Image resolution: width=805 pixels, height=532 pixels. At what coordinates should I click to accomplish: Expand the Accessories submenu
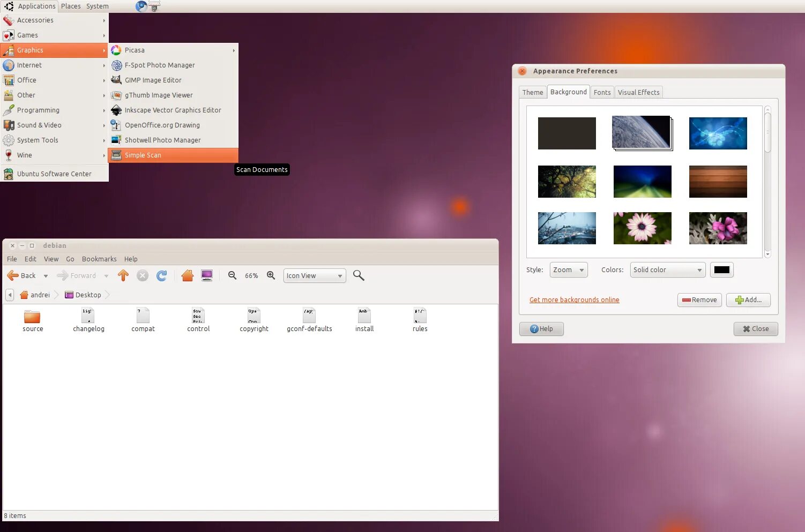(54, 20)
